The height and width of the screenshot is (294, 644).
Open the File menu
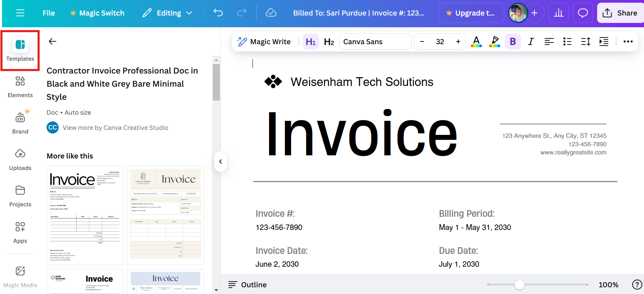[49, 13]
